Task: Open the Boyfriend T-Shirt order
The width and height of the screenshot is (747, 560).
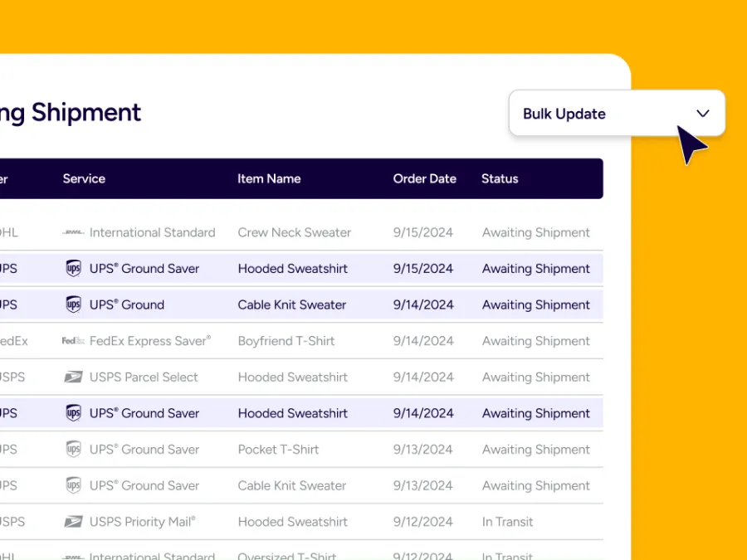Action: [286, 341]
